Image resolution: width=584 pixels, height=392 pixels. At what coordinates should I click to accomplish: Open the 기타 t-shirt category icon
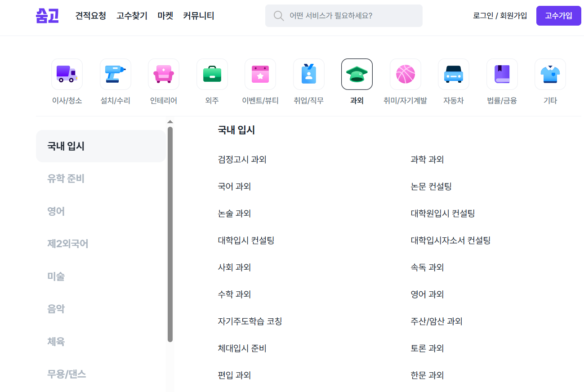[x=550, y=74]
